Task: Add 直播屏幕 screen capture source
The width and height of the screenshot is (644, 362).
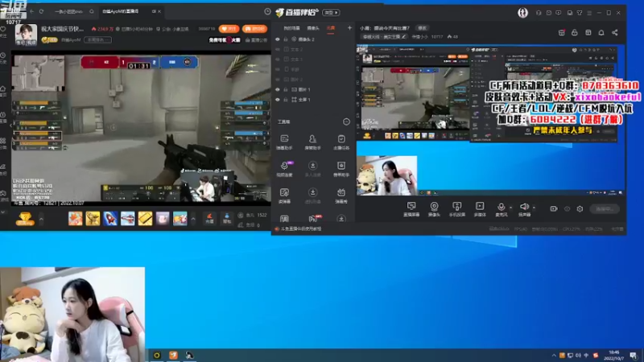Action: (x=411, y=209)
